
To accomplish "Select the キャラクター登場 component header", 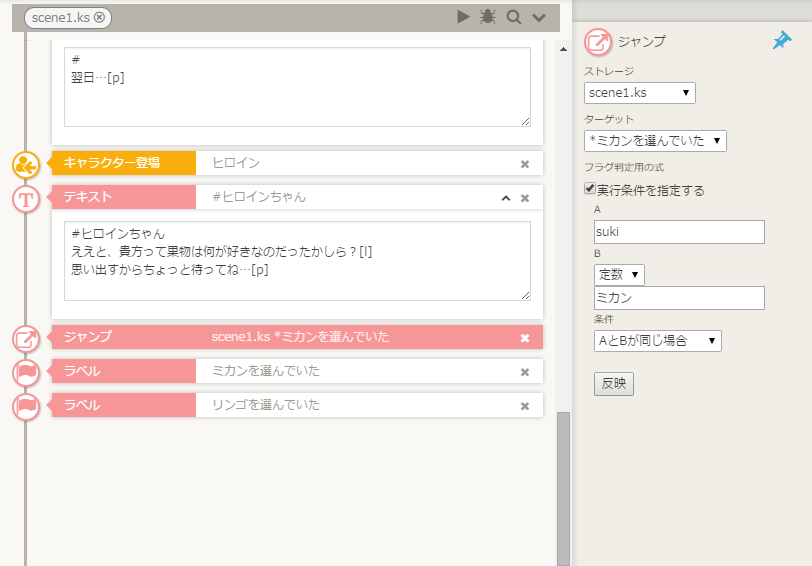I will click(x=124, y=163).
